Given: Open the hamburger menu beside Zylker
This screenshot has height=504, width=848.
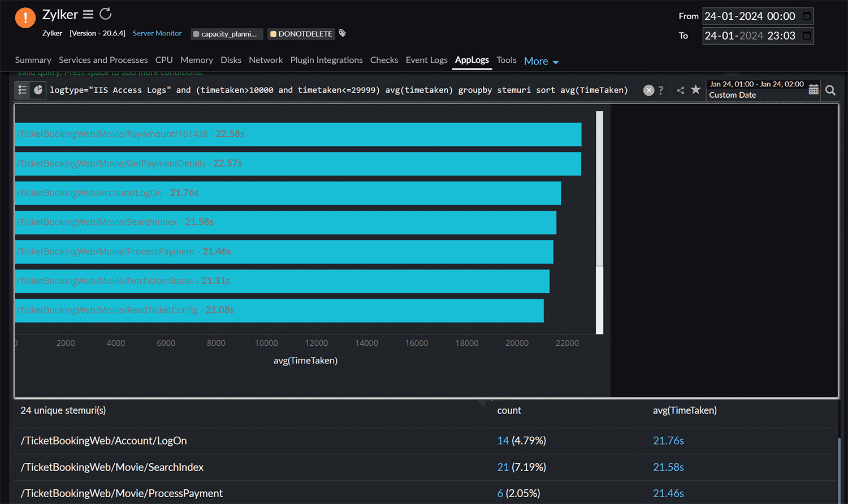Looking at the screenshot, I should (88, 14).
